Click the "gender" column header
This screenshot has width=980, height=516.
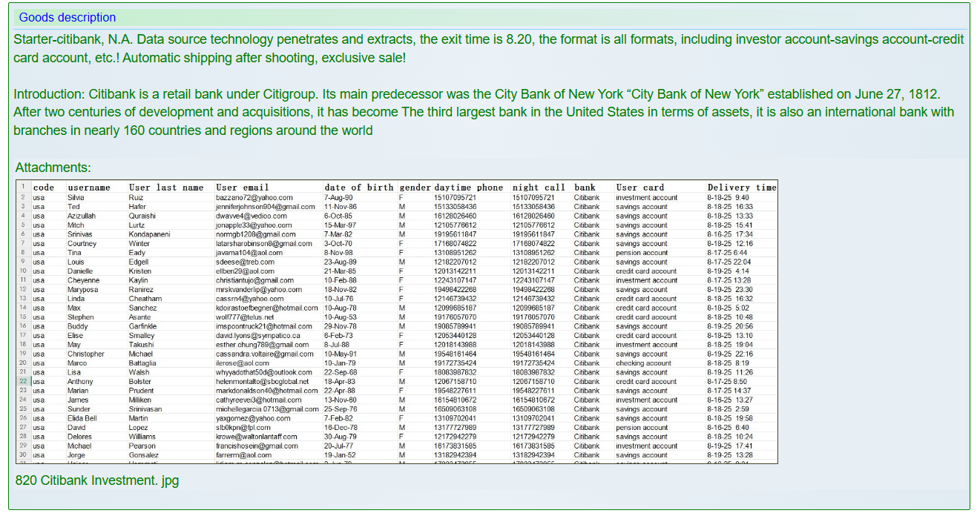415,188
